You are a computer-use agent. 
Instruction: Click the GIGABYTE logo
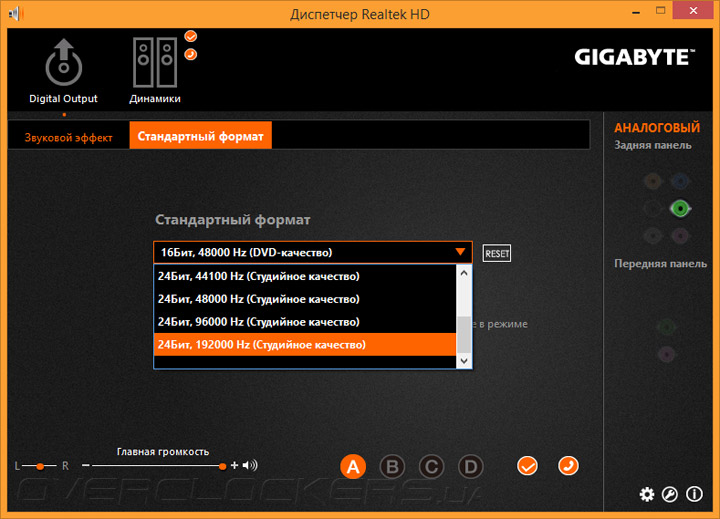point(635,57)
